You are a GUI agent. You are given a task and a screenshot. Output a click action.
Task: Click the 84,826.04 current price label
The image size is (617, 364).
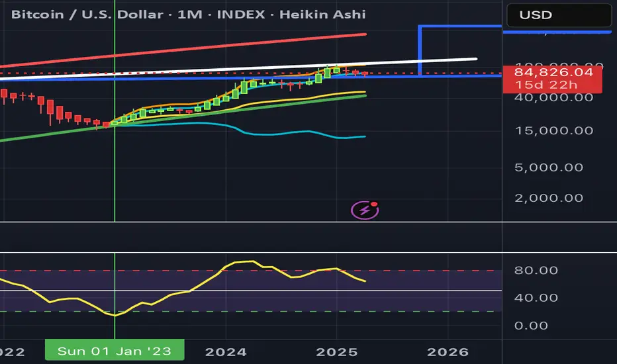(x=553, y=72)
